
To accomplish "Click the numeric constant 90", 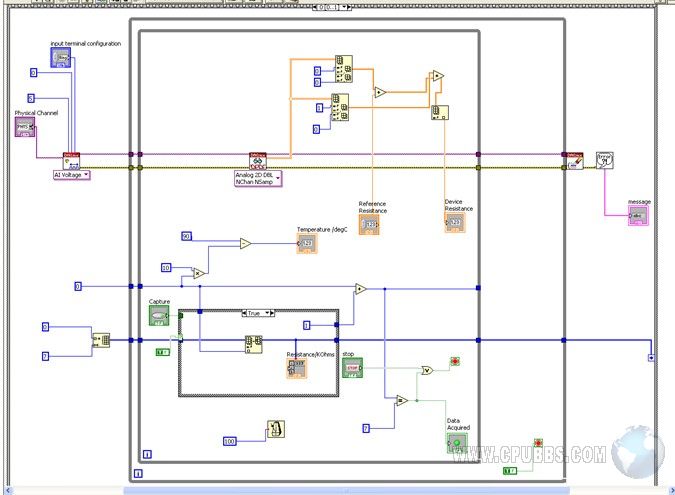I will (186, 236).
